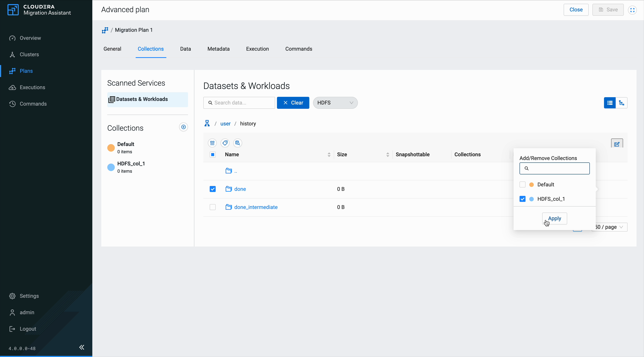Sort by Name column arrows

(329, 155)
